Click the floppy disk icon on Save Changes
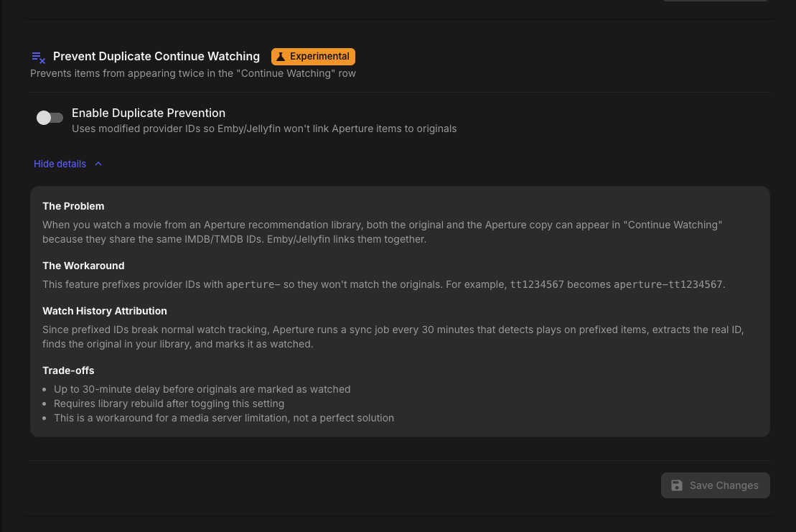This screenshot has height=532, width=796. (676, 485)
